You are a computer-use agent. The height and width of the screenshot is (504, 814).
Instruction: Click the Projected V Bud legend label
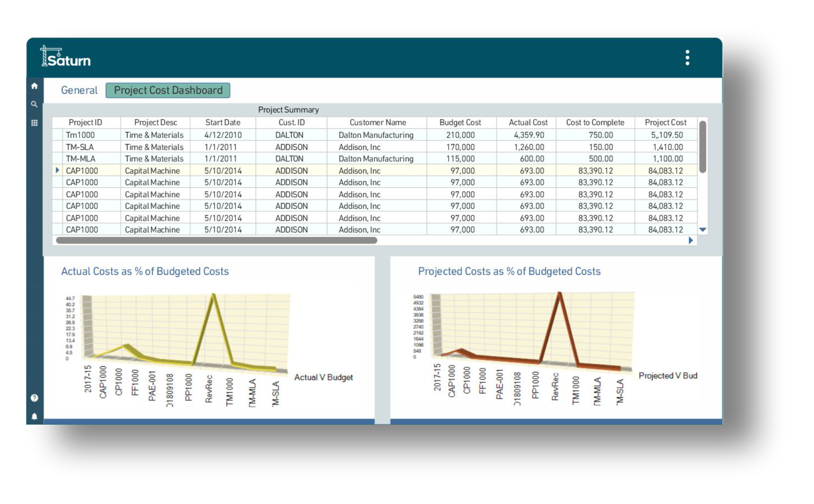point(668,375)
